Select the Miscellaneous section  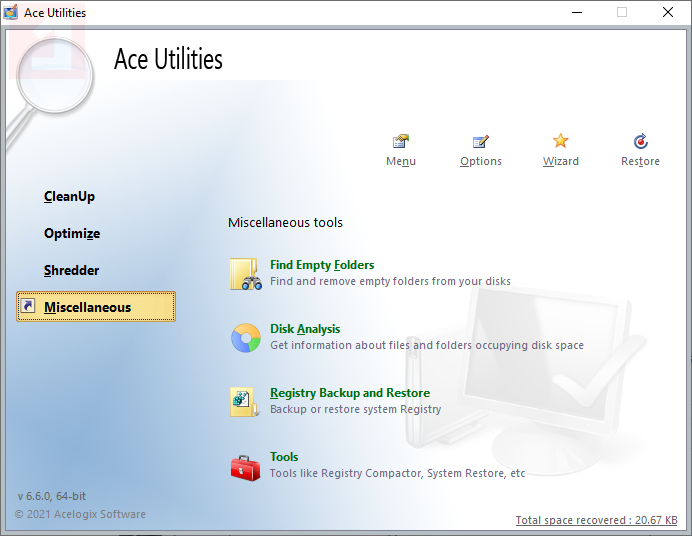click(x=96, y=307)
